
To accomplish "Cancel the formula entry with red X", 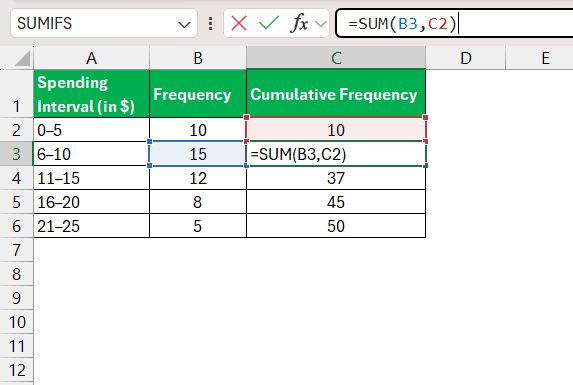I will 239,24.
